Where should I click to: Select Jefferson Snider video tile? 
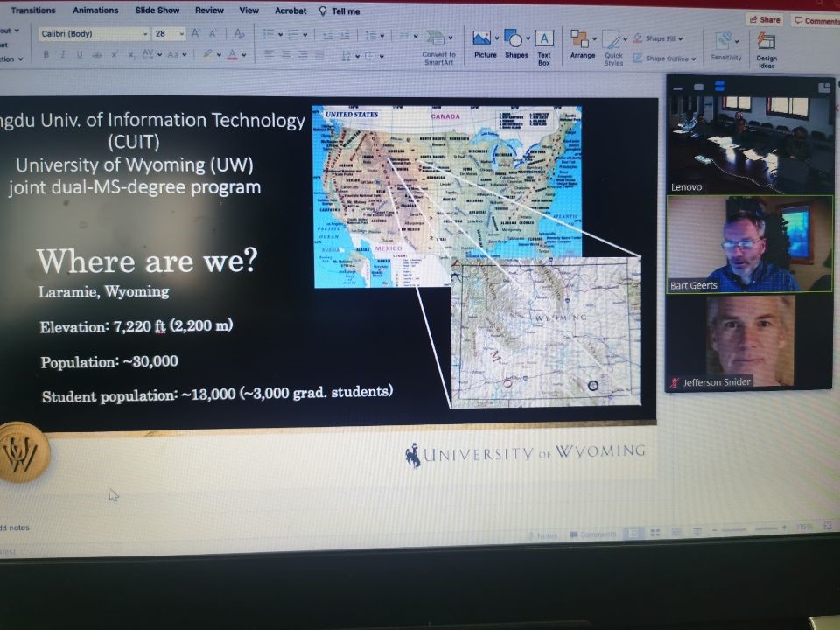click(750, 341)
